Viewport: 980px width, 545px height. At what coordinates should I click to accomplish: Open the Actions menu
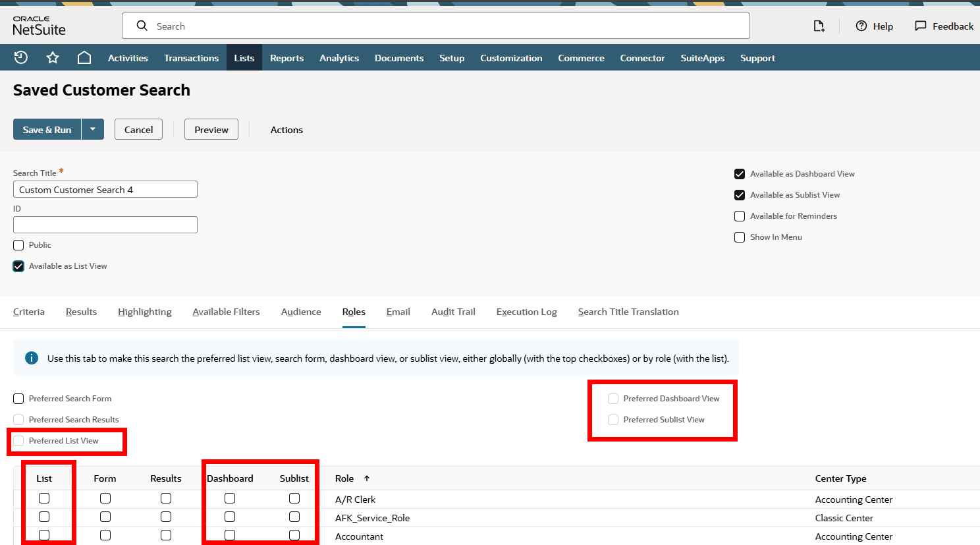(x=286, y=129)
